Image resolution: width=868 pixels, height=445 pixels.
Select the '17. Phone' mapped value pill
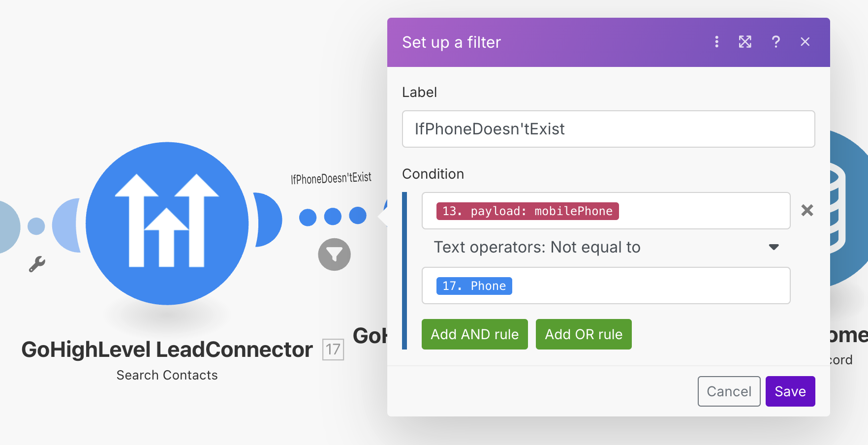[x=474, y=286]
